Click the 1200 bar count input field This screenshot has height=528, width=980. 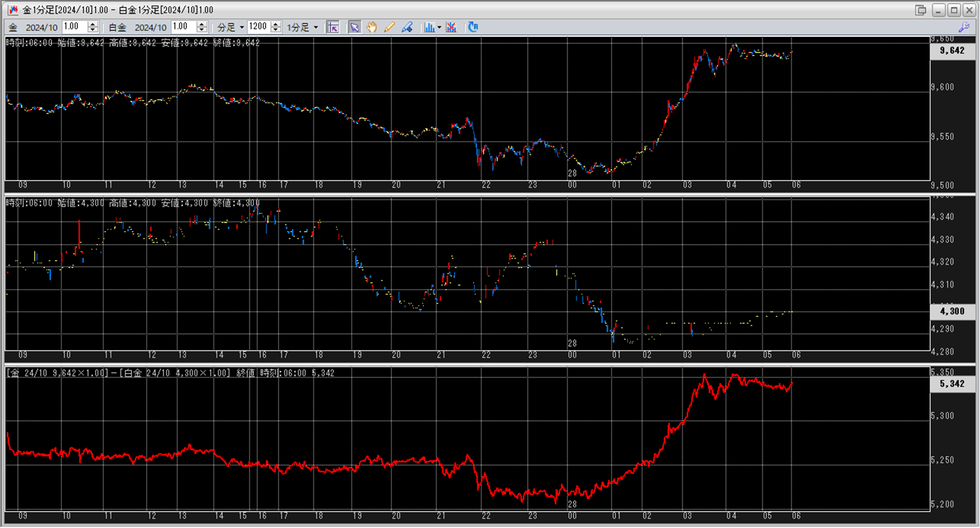coord(258,27)
